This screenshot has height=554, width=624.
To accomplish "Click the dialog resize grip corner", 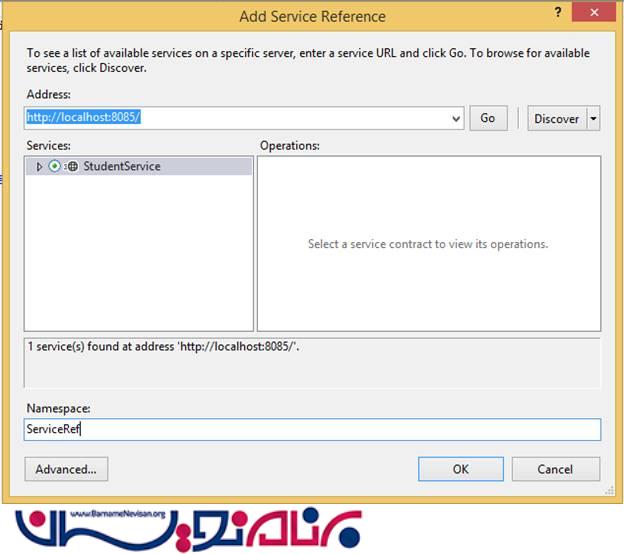I will pos(610,491).
